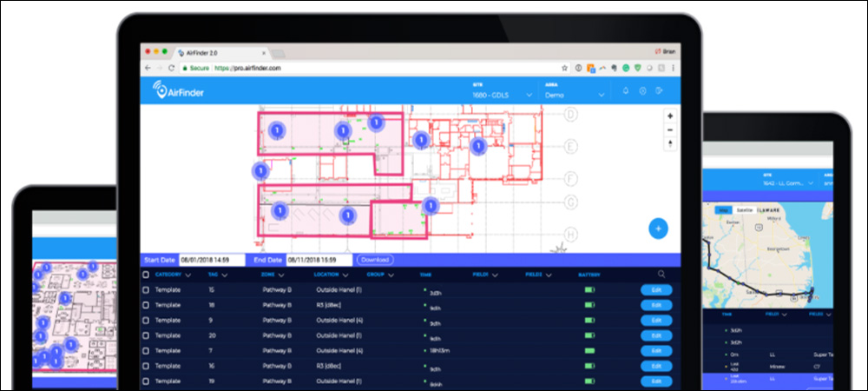The width and height of the screenshot is (868, 391).
Task: Open the settings gear icon in the AirFinder header
Action: tap(642, 91)
